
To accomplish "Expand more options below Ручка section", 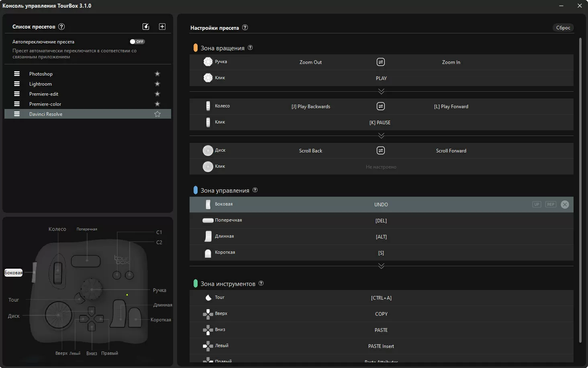I will (x=381, y=91).
